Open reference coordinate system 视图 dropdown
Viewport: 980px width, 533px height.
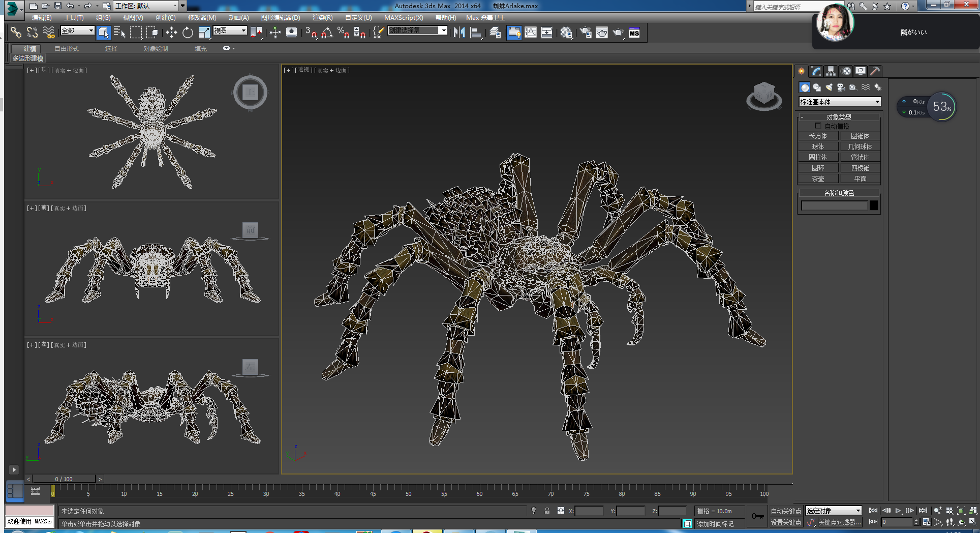coord(230,31)
